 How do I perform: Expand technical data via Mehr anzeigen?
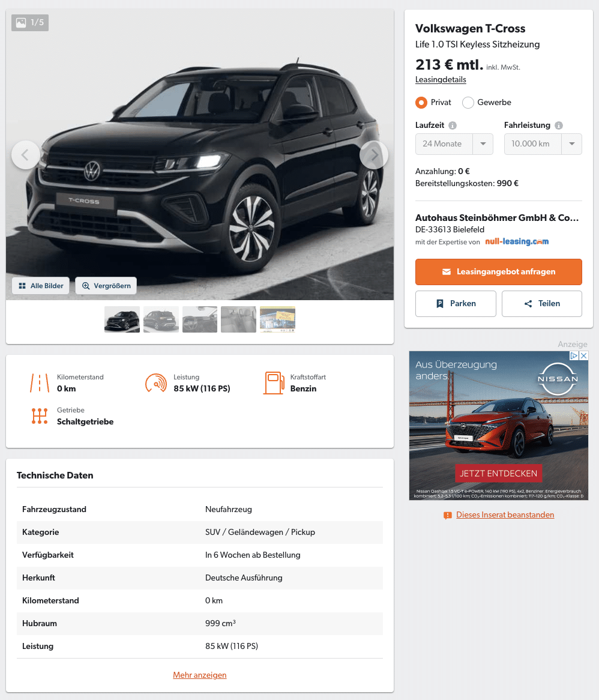click(x=199, y=675)
